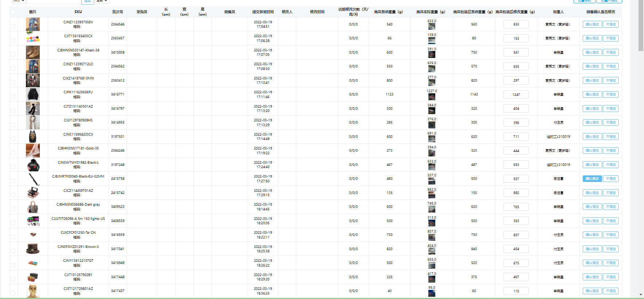Click the backpack thumbnail for CJNS115958203CX

33,137
